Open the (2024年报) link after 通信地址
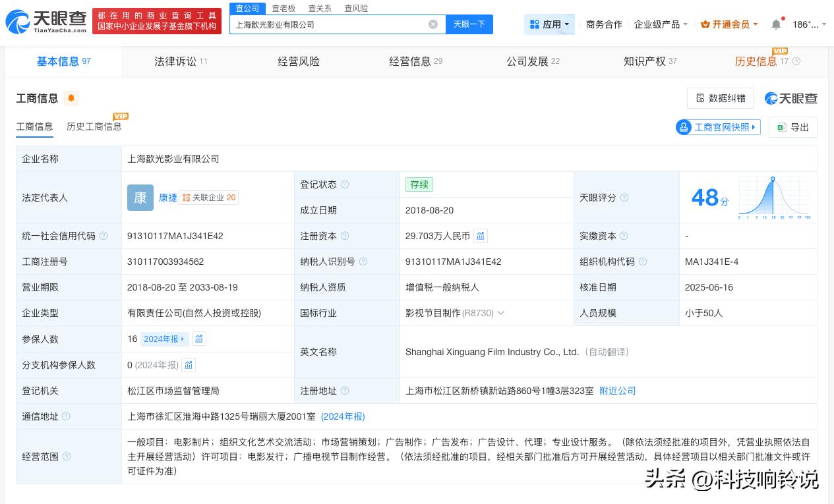The image size is (834, 504). (343, 416)
